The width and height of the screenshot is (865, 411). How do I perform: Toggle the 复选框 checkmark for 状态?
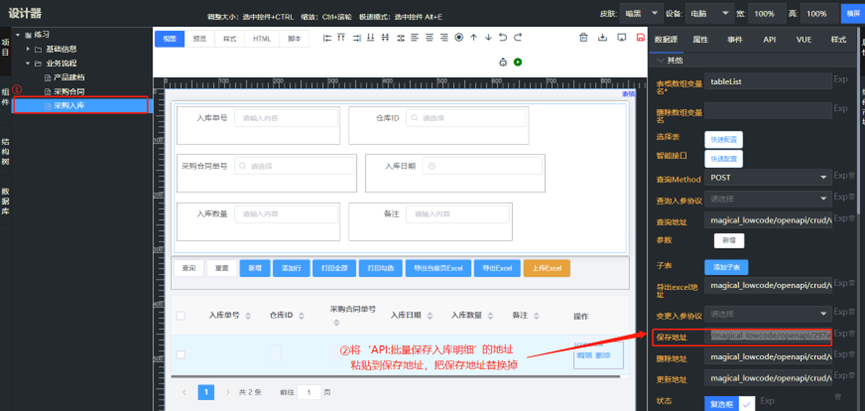(x=747, y=404)
